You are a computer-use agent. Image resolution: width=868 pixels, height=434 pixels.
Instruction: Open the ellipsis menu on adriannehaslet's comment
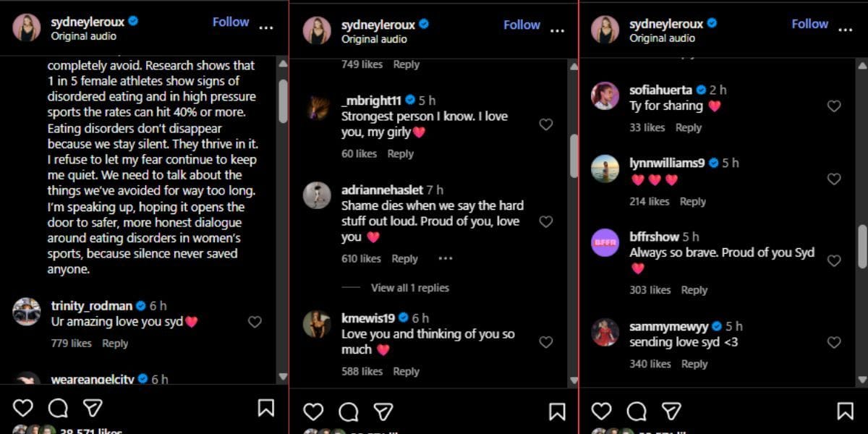(445, 258)
